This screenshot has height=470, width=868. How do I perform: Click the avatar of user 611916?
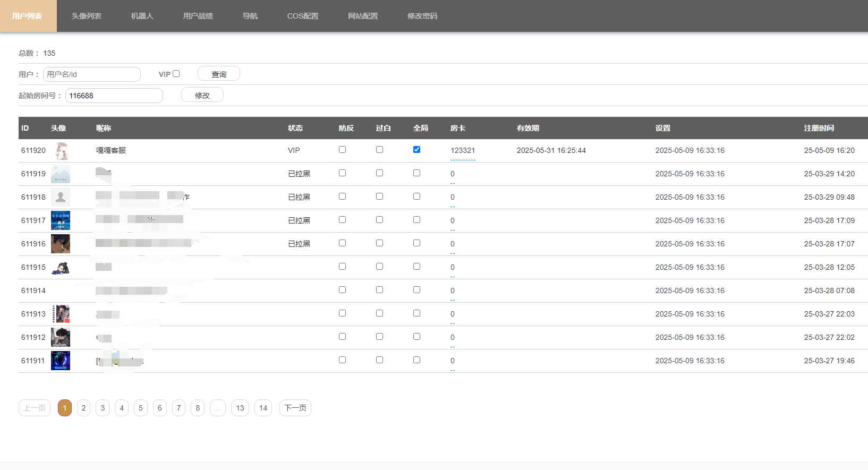[61, 244]
